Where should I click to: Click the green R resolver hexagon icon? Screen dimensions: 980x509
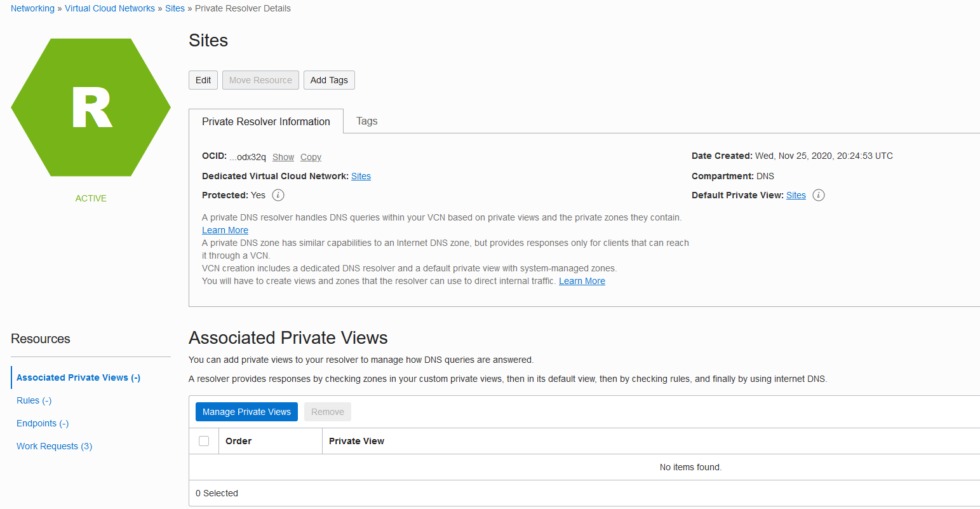pyautogui.click(x=91, y=107)
